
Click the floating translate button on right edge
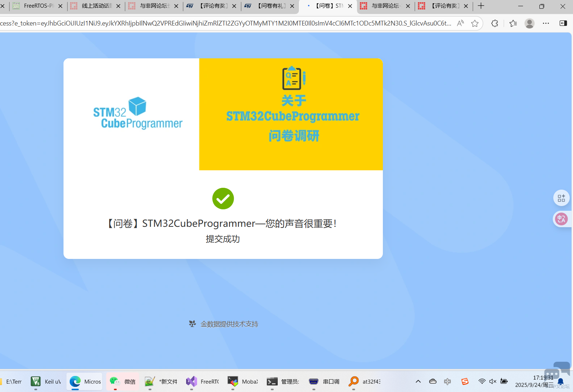tap(561, 219)
